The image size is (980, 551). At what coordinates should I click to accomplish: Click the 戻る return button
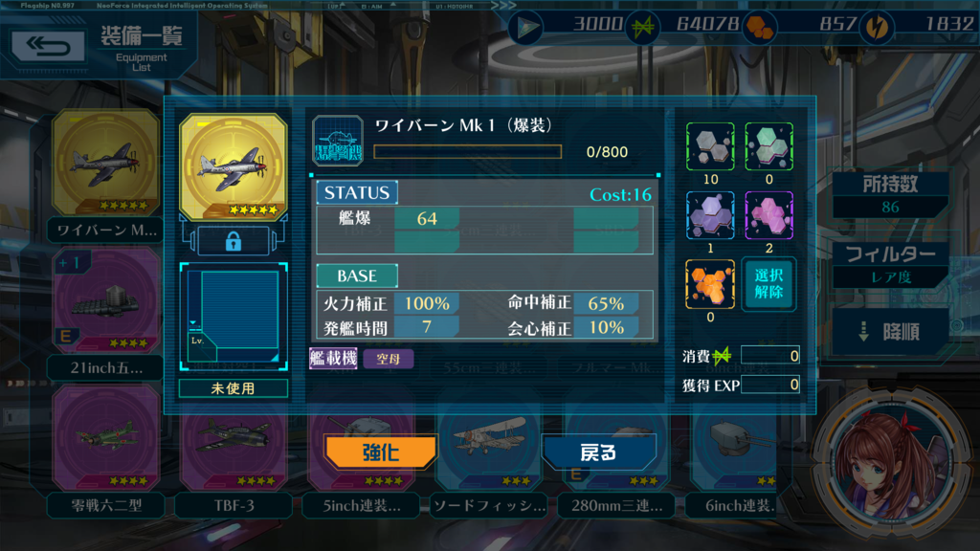click(x=599, y=452)
